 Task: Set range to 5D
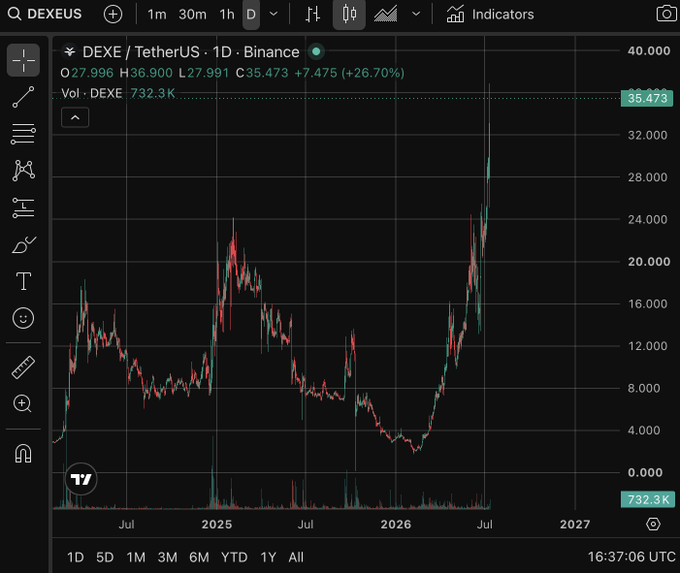(105, 557)
